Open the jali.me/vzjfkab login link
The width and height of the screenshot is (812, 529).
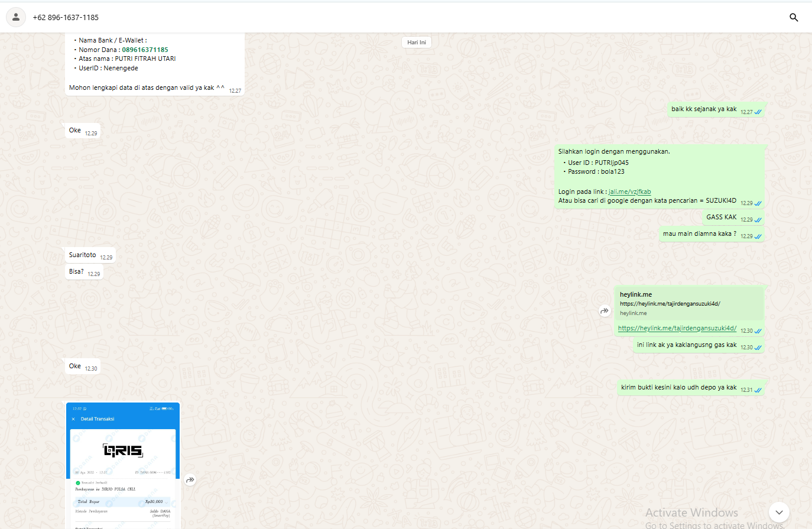[x=629, y=192]
